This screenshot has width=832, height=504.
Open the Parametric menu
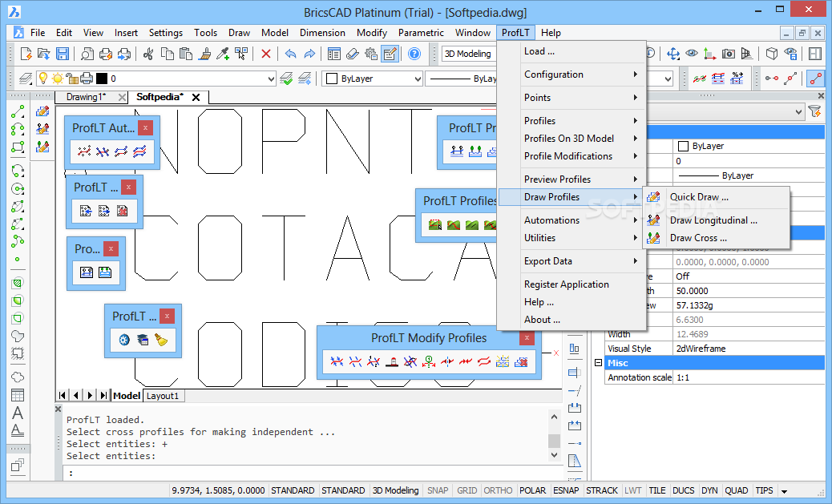[421, 32]
